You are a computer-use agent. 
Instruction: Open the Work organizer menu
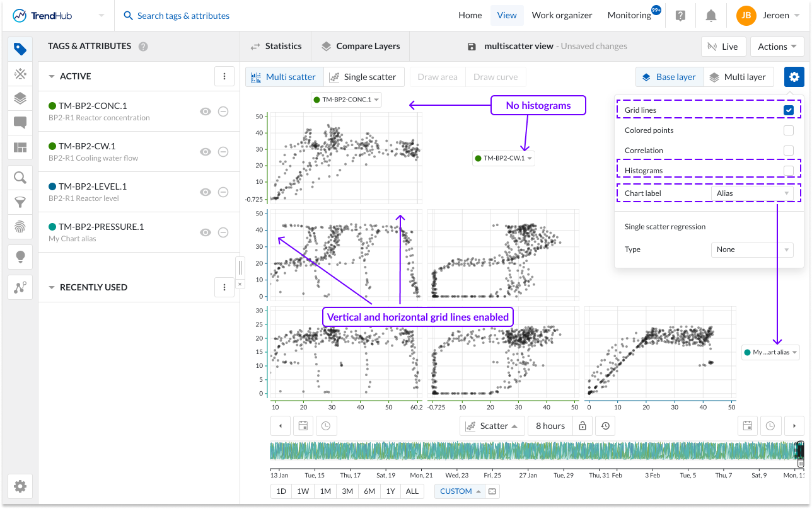coord(562,16)
